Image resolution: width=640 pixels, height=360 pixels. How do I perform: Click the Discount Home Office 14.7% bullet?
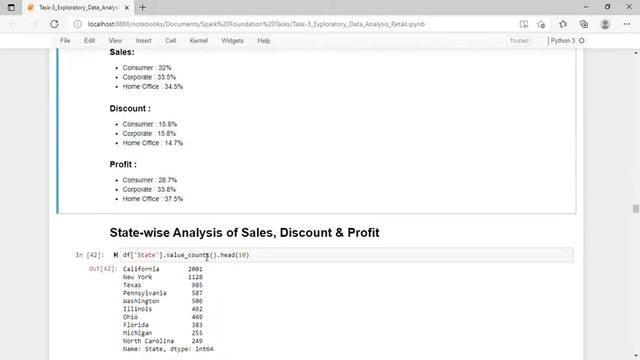pyautogui.click(x=153, y=143)
